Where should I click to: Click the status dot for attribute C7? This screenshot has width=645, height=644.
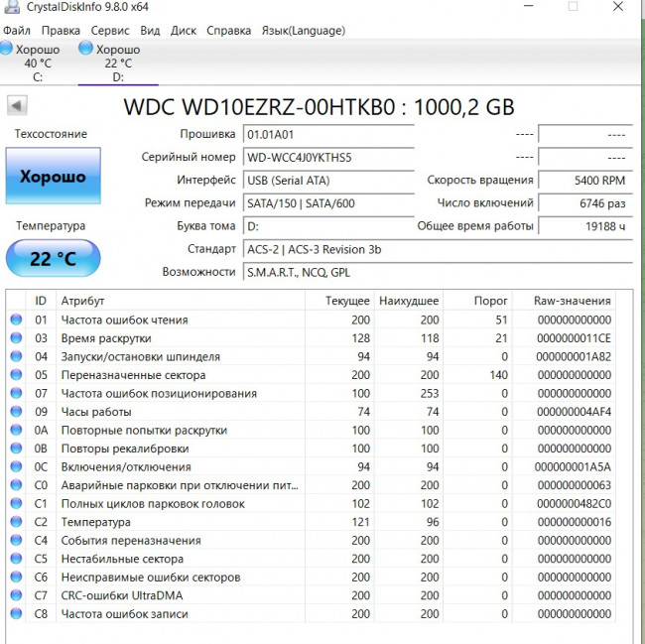[x=16, y=595]
